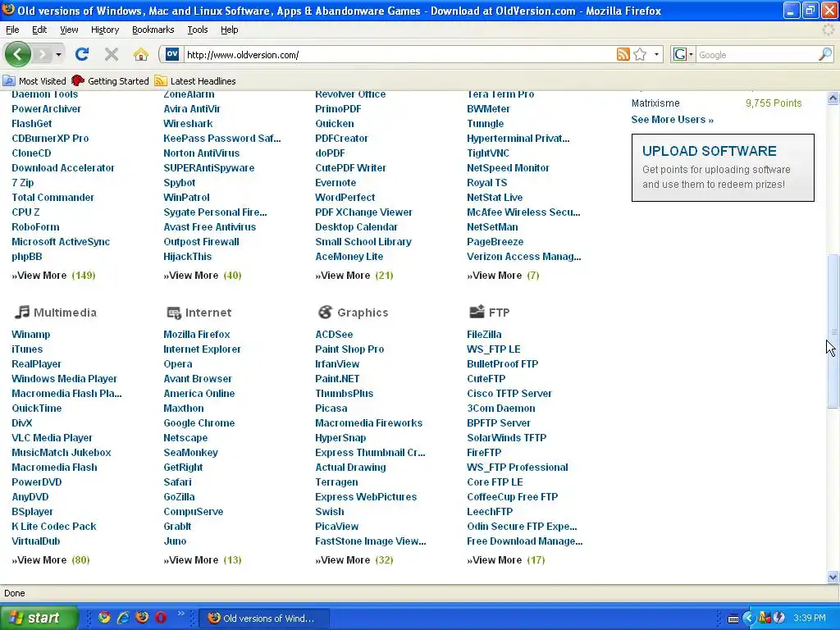Click the URL address field
This screenshot has height=630, width=840.
pos(399,55)
